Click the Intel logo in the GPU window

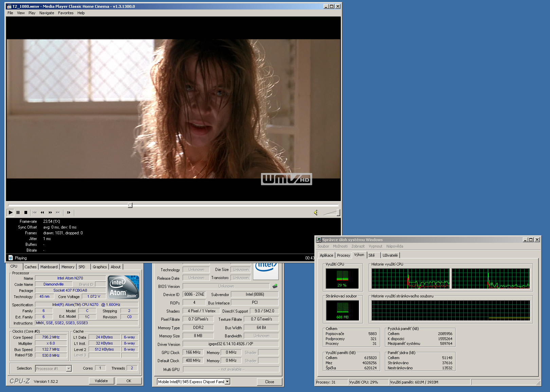tap(266, 271)
